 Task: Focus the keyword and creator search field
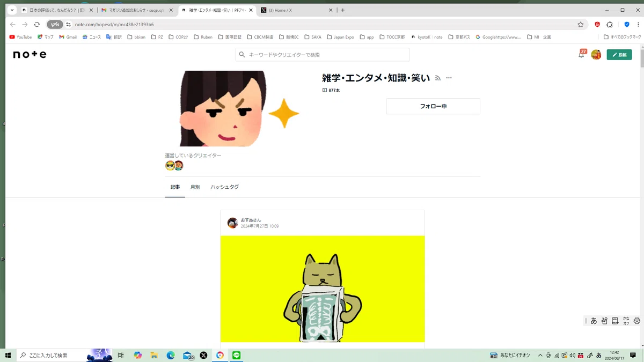pyautogui.click(x=323, y=55)
